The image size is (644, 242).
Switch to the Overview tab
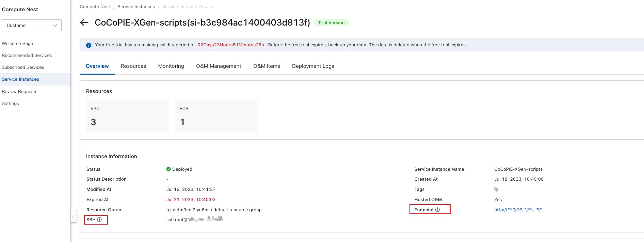click(x=97, y=66)
